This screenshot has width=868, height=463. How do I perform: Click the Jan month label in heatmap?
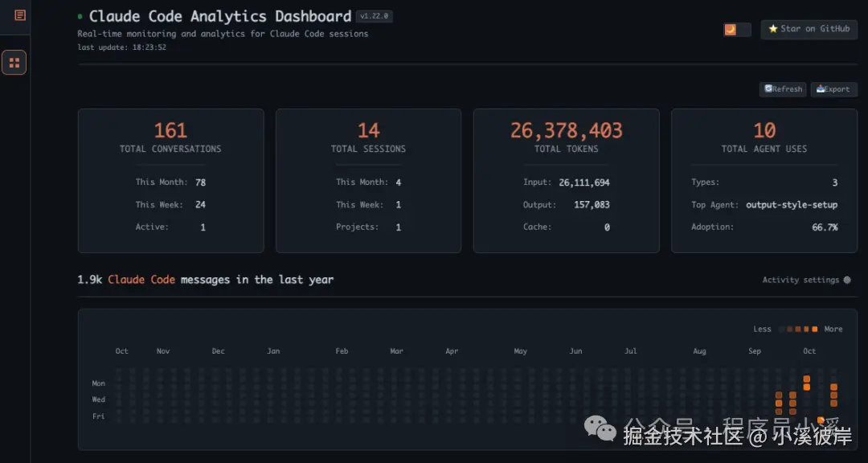pyautogui.click(x=273, y=351)
